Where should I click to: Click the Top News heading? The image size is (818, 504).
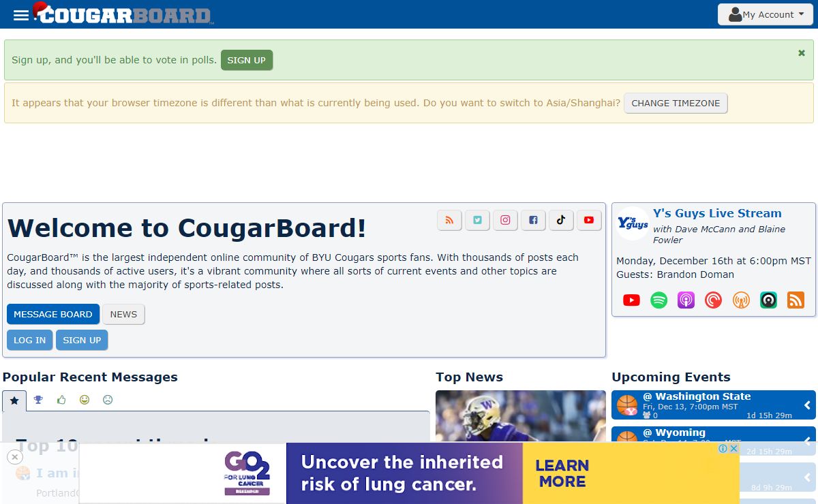point(469,377)
